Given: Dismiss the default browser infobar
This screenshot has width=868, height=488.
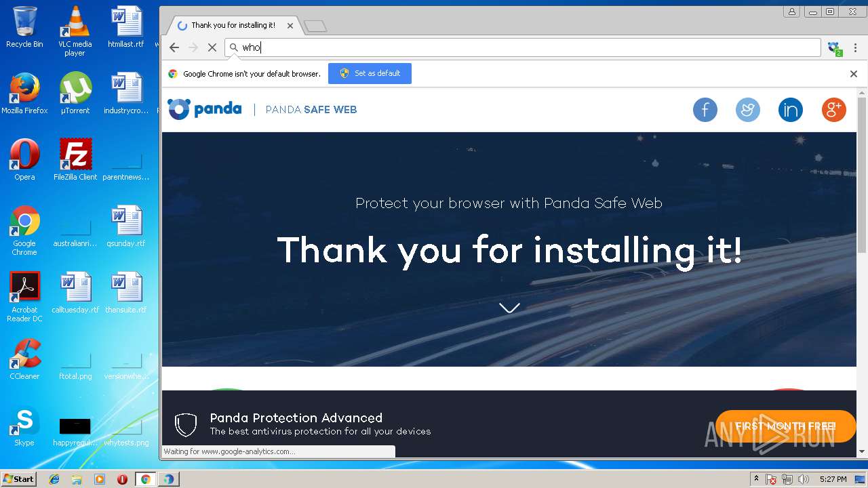Looking at the screenshot, I should [854, 74].
